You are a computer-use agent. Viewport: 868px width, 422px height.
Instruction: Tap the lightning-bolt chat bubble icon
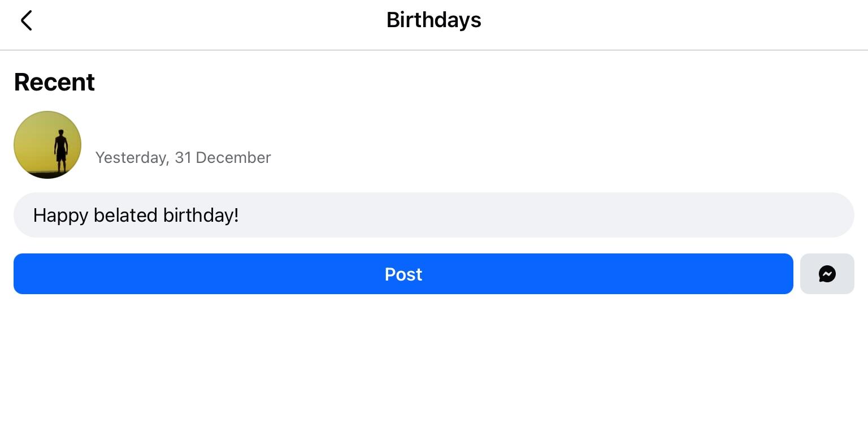pos(827,274)
